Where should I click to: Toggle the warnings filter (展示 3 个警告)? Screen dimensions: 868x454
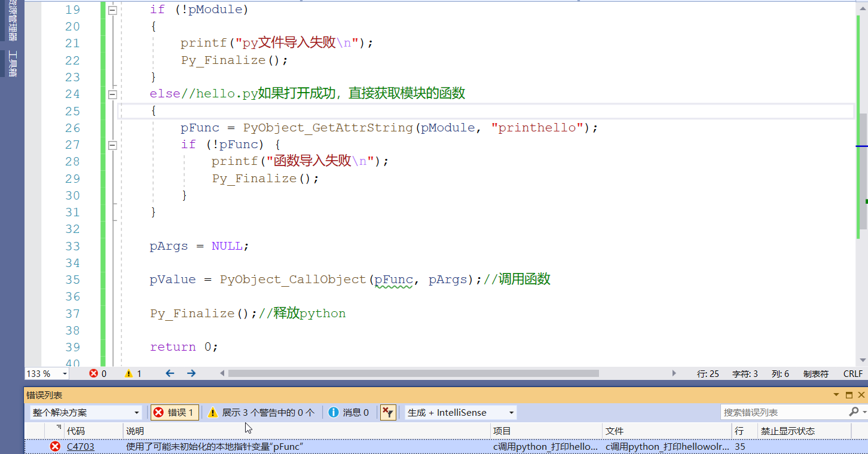pyautogui.click(x=261, y=412)
